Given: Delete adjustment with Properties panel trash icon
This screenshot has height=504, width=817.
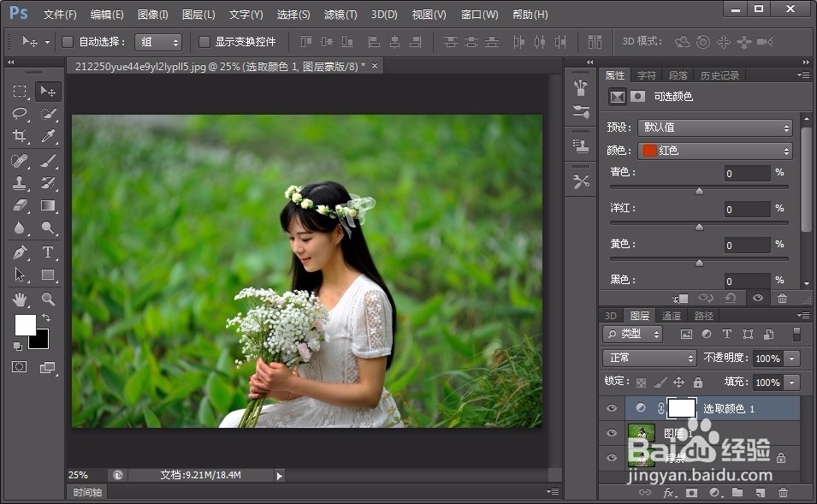Looking at the screenshot, I should [x=782, y=298].
